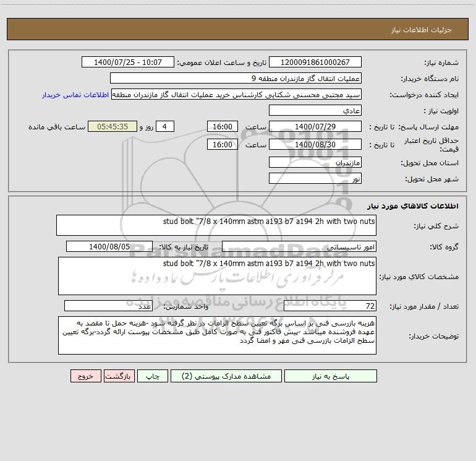Click the buyer organization name field
476x461 pixels.
click(x=236, y=78)
